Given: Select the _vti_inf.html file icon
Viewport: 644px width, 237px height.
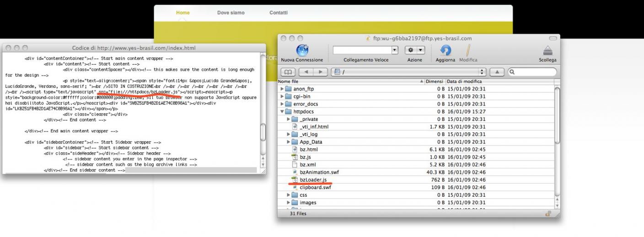Looking at the screenshot, I should pyautogui.click(x=295, y=127).
